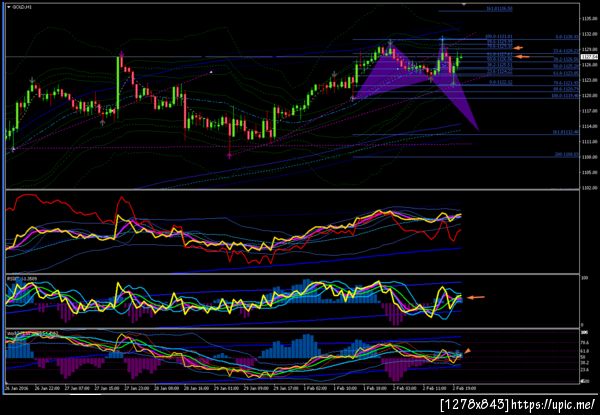Select the GOLD,H1 chart title label
600x415 pixels.
[x=22, y=7]
